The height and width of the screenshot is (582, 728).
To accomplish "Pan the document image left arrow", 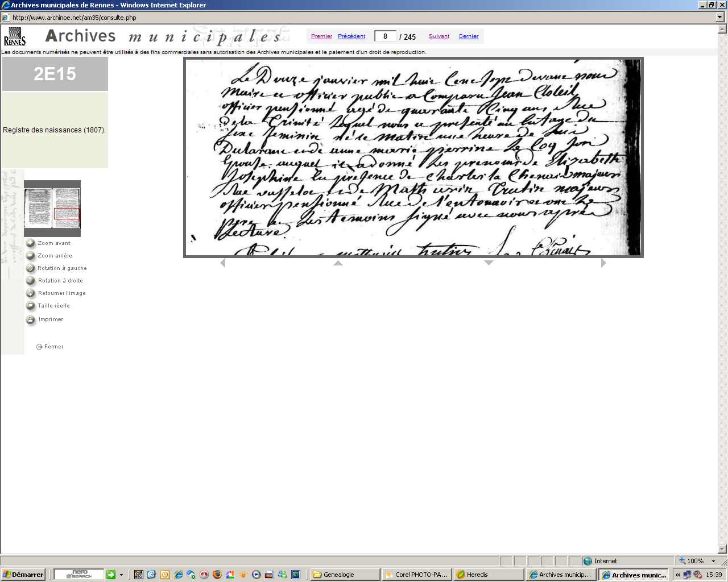I will (x=223, y=263).
